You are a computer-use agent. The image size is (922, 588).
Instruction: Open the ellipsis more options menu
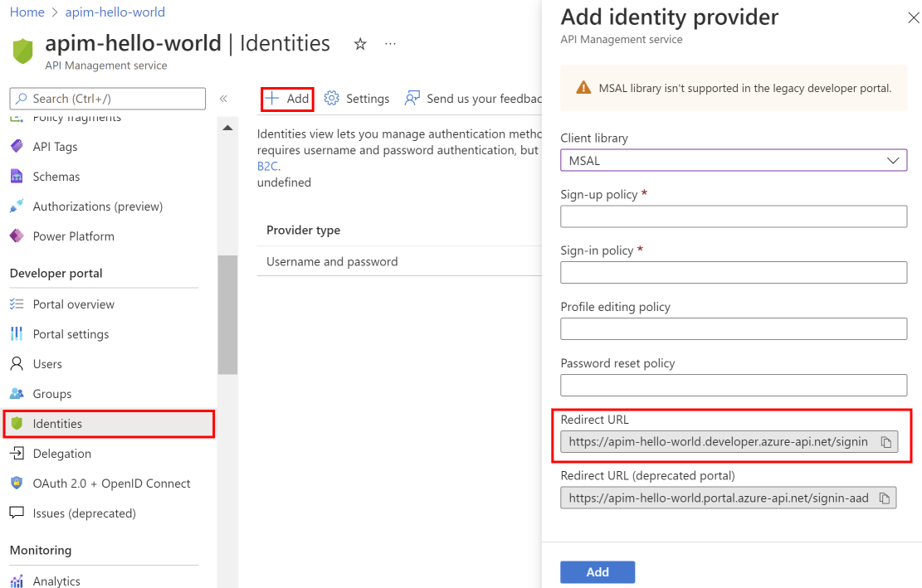391,44
